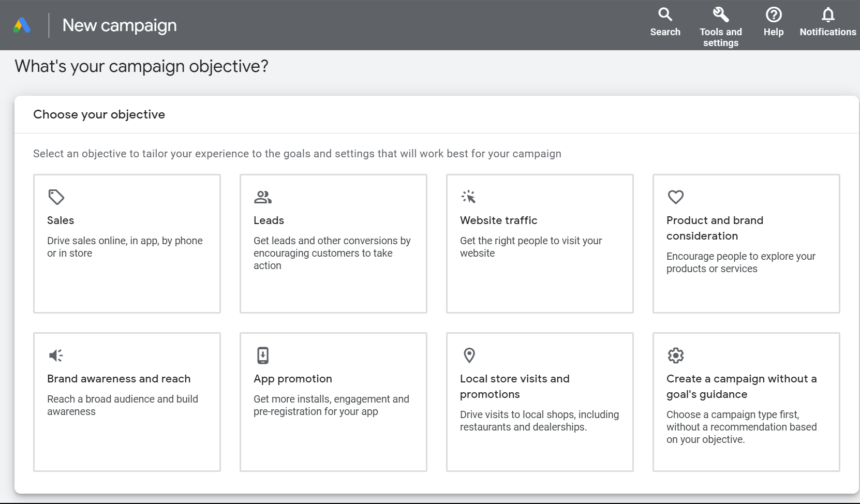Click the Local store visits pin icon
860x504 pixels.
point(469,355)
